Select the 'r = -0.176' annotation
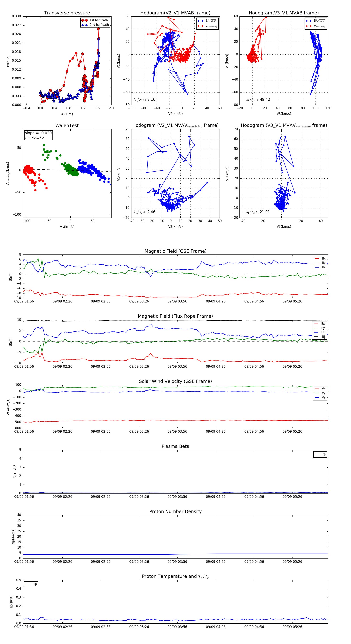 (x=35, y=137)
